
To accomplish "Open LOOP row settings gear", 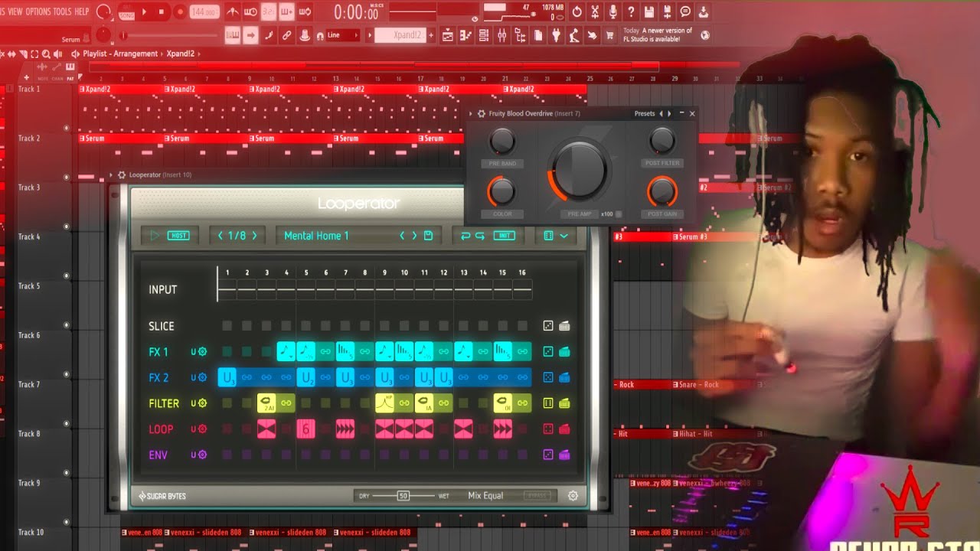I will pyautogui.click(x=203, y=429).
